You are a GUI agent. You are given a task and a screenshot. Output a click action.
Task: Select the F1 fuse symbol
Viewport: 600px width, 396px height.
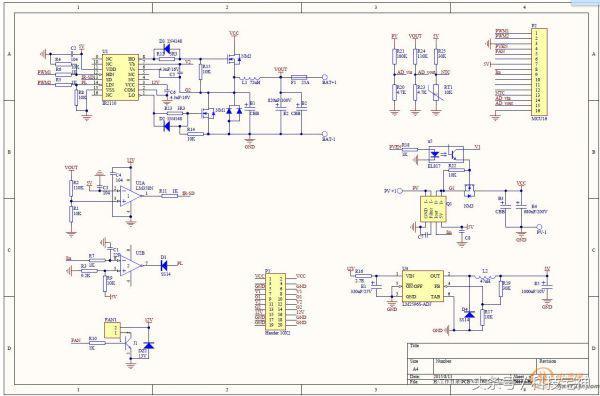point(298,77)
